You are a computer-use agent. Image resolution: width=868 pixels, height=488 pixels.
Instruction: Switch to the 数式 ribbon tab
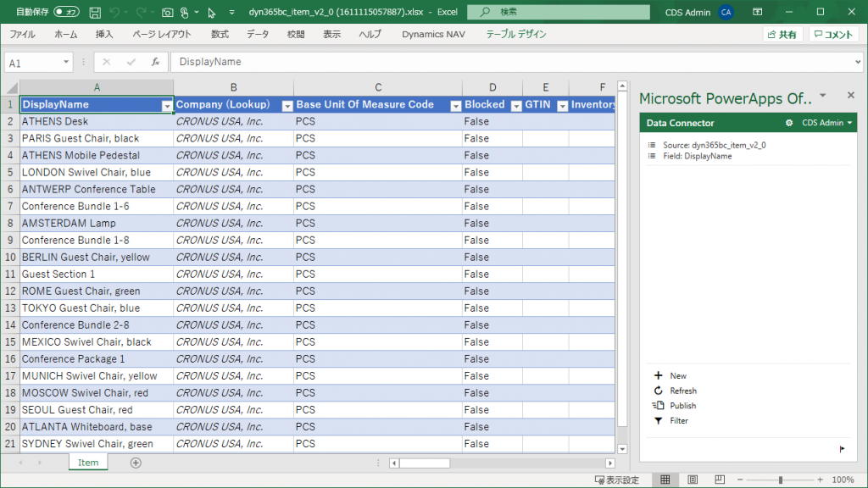pyautogui.click(x=220, y=34)
